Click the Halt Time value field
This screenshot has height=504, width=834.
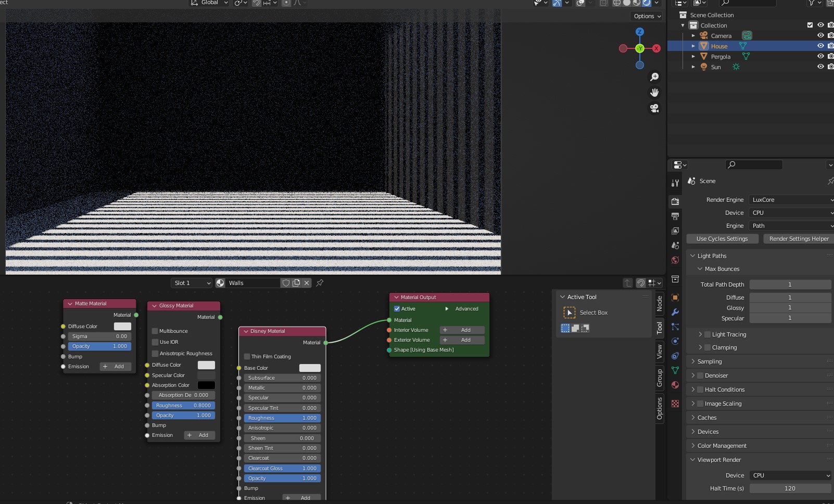[x=790, y=488]
